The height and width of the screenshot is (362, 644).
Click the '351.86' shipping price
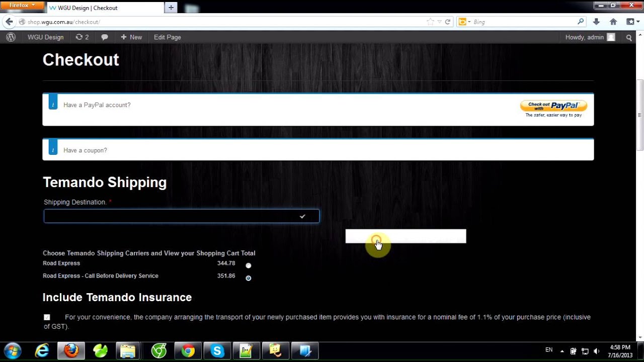coord(226,276)
